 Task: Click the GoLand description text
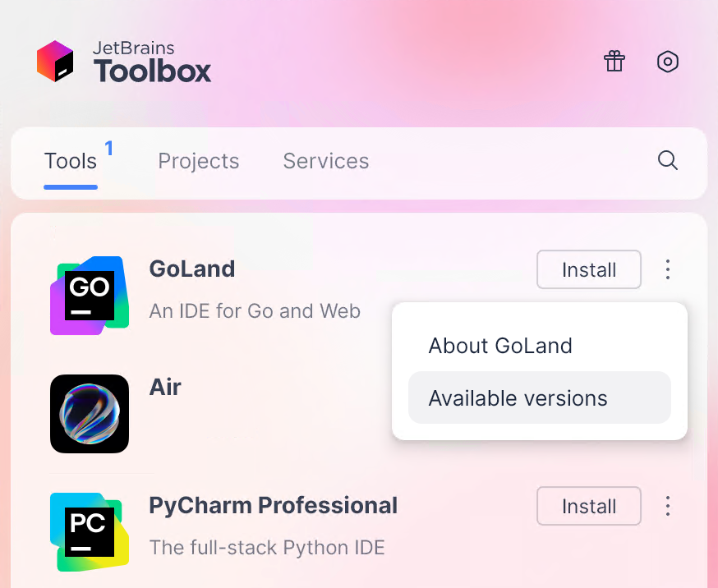click(255, 311)
